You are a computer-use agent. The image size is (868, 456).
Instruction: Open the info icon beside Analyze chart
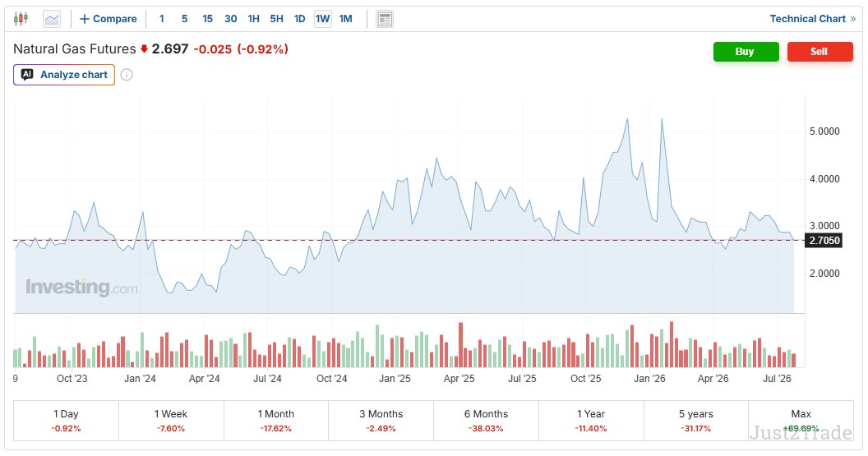[x=127, y=75]
